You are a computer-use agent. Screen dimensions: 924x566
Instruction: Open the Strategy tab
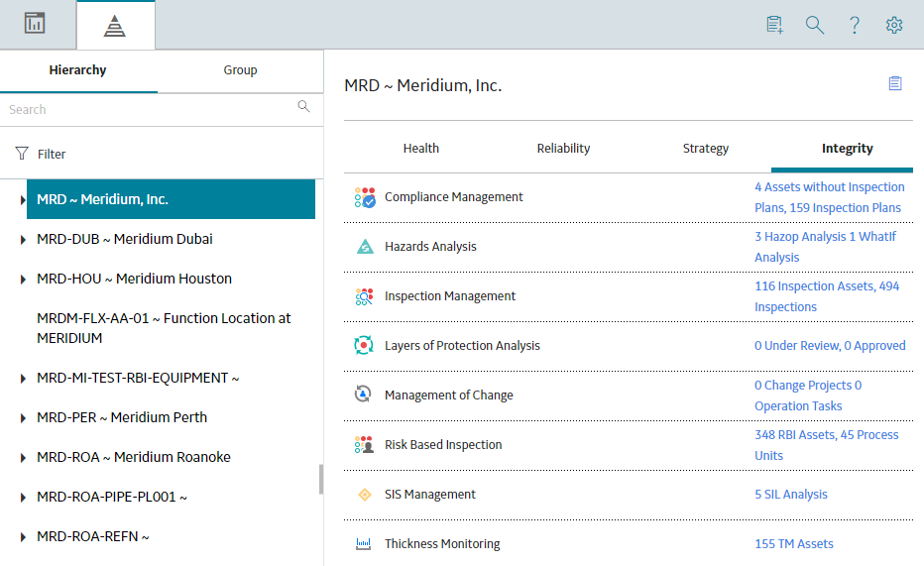705,149
